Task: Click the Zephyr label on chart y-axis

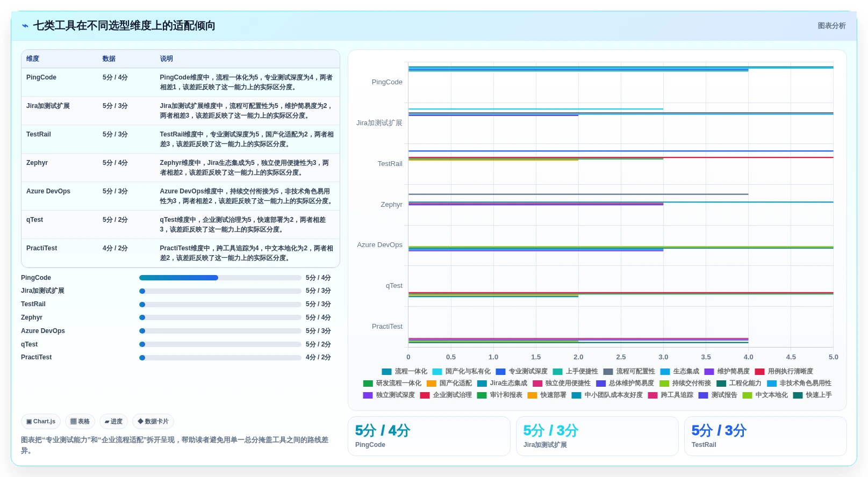Action: click(391, 205)
